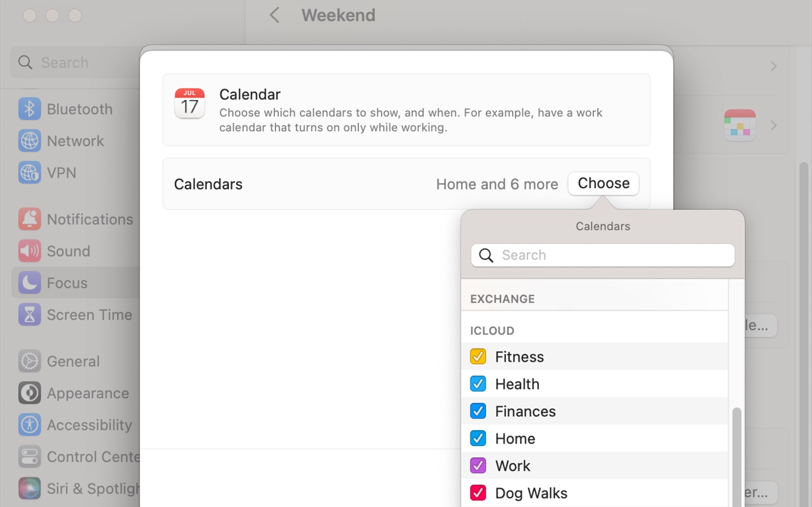This screenshot has width=812, height=507.
Task: Click the back chevron beside Weekend
Action: click(x=275, y=15)
